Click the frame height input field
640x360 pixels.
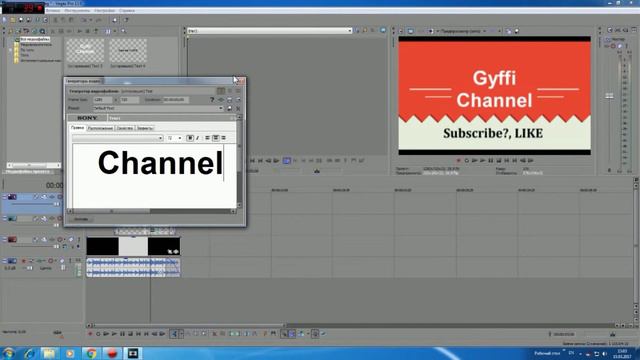[x=129, y=100]
